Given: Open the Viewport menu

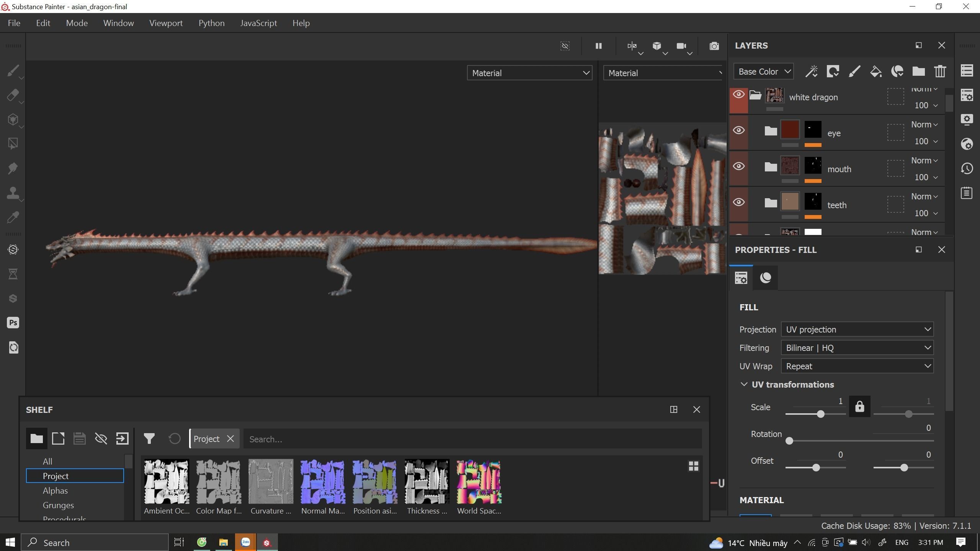Looking at the screenshot, I should click(166, 23).
